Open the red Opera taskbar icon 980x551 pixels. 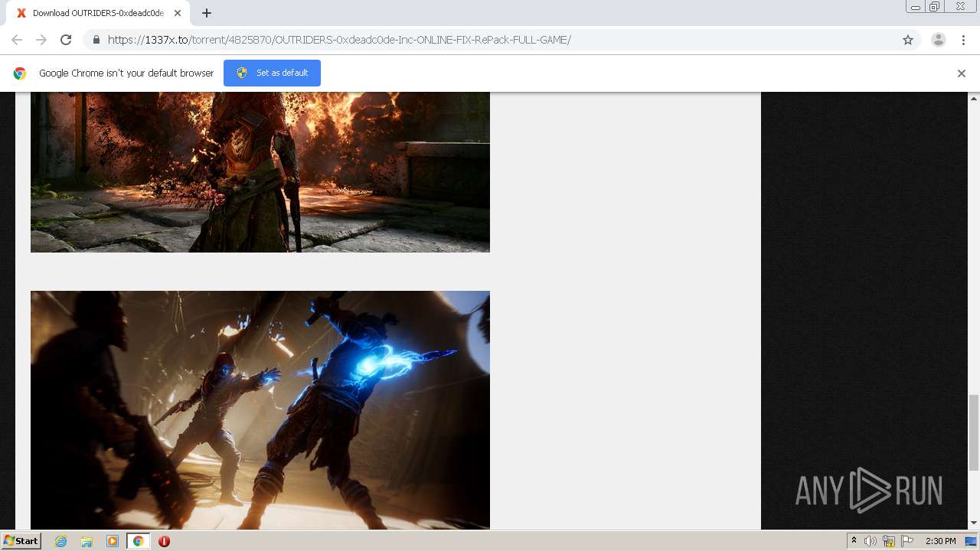pos(164,541)
